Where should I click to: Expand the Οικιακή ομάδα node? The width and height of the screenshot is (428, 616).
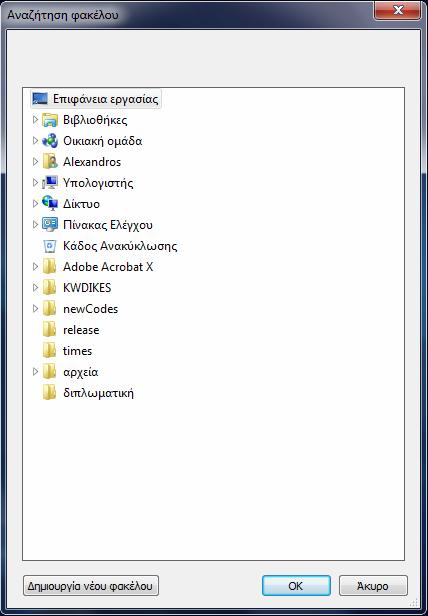[35, 140]
